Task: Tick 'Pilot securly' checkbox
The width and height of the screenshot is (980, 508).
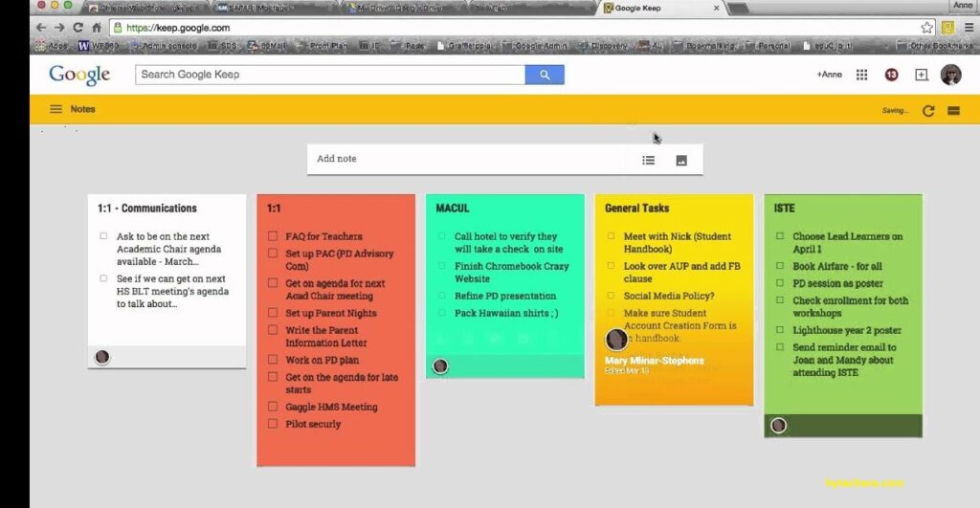Action: coord(273,424)
